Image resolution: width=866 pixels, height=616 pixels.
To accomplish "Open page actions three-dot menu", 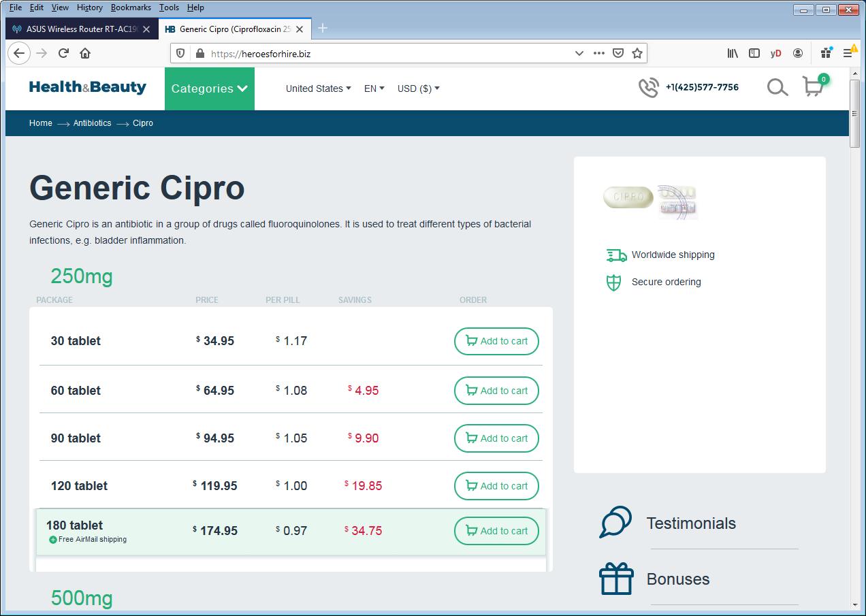I will [598, 53].
